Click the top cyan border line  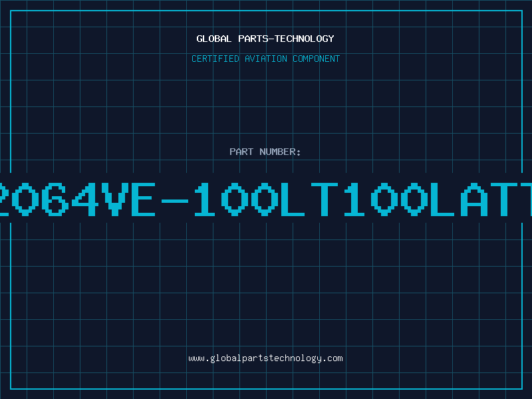pyautogui.click(x=266, y=11)
